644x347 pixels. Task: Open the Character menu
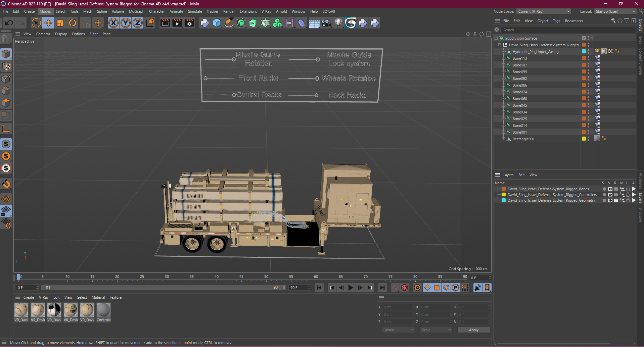157,11
